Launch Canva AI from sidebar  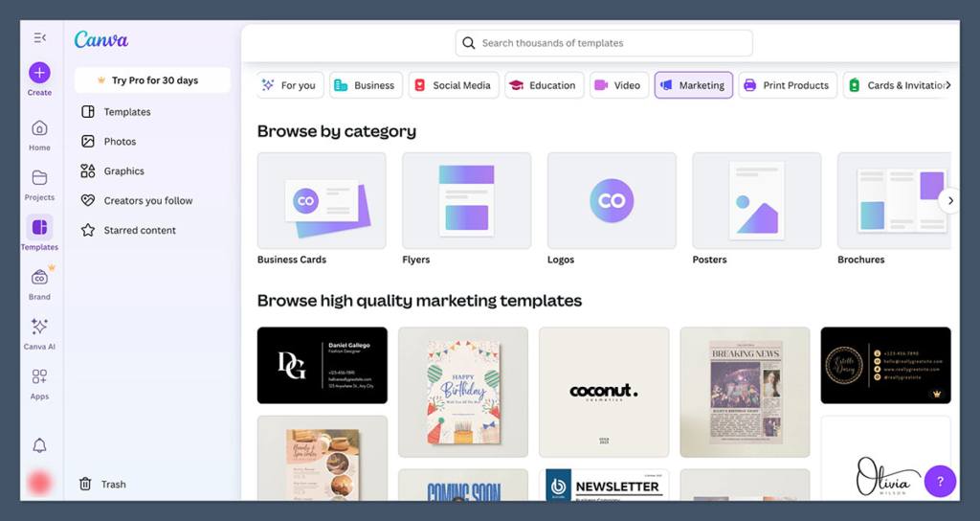click(x=39, y=327)
